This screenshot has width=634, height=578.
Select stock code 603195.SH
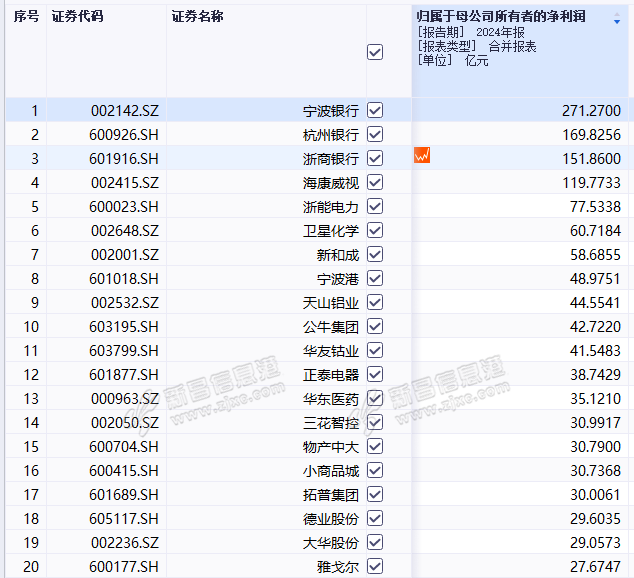click(124, 327)
